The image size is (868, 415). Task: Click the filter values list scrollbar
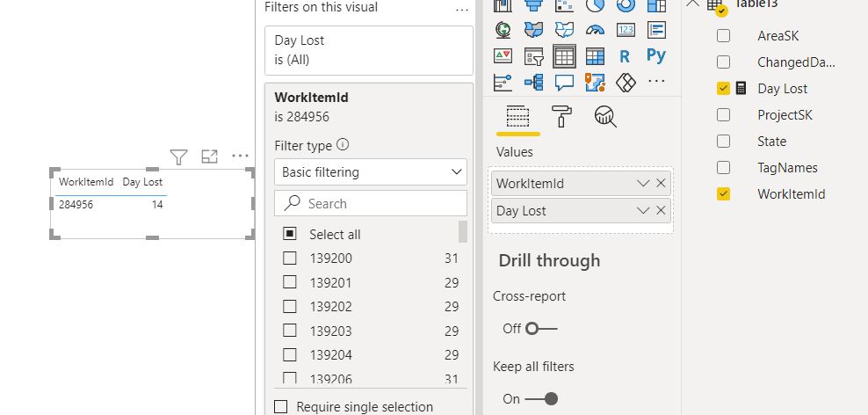tap(463, 231)
